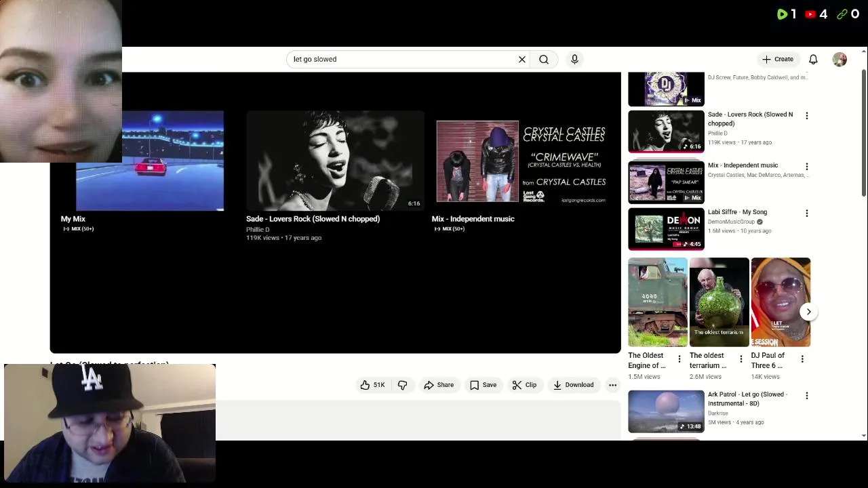Click the red YouTube counter icon in overlay
This screenshot has height=488, width=868.
click(810, 14)
